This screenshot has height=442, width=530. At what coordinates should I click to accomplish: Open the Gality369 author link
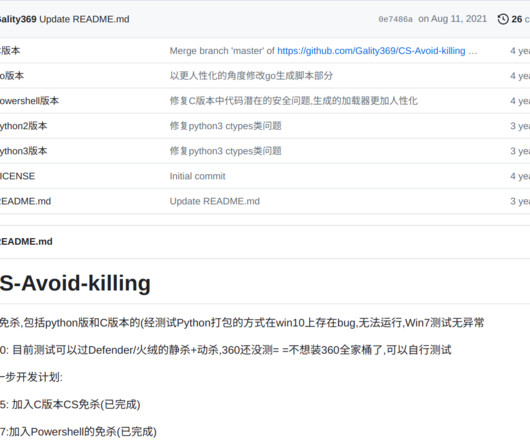(18, 19)
